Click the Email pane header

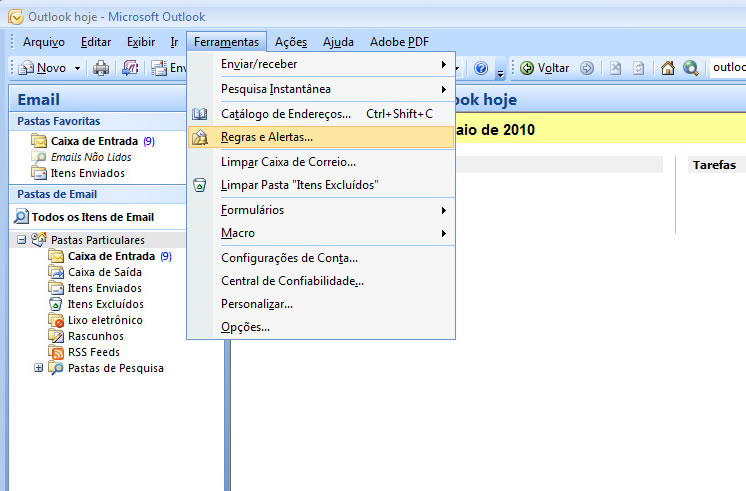[x=98, y=99]
